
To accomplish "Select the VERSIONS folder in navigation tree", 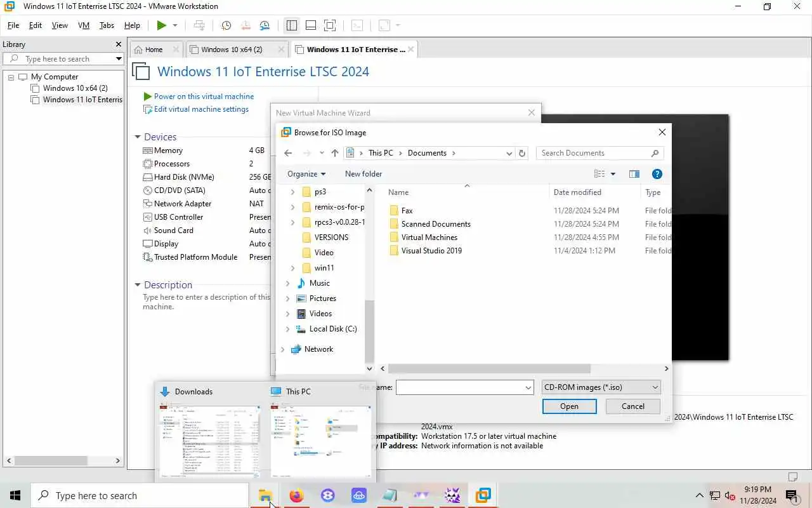I will pyautogui.click(x=331, y=237).
